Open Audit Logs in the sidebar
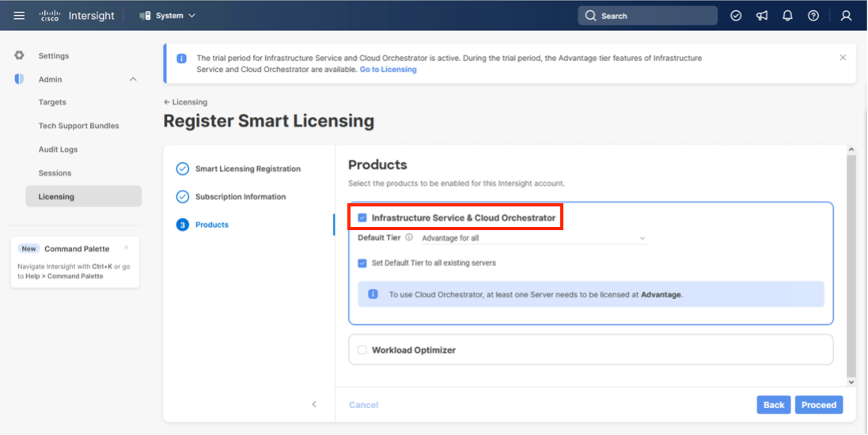This screenshot has height=435, width=868. pos(58,149)
